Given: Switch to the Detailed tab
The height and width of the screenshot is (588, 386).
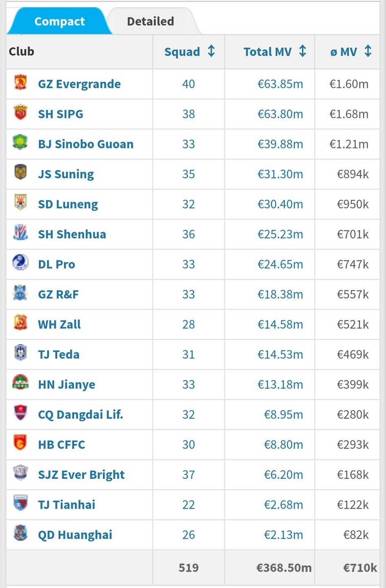Looking at the screenshot, I should click(150, 21).
